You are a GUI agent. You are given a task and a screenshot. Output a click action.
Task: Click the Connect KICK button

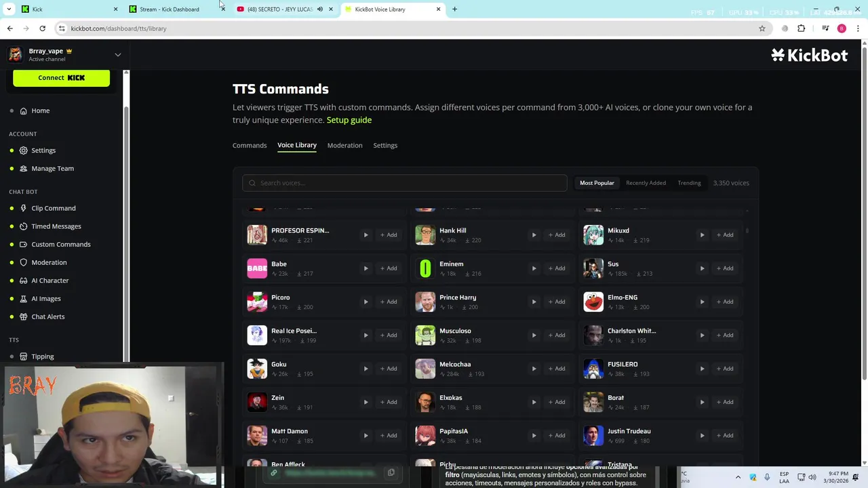click(61, 78)
